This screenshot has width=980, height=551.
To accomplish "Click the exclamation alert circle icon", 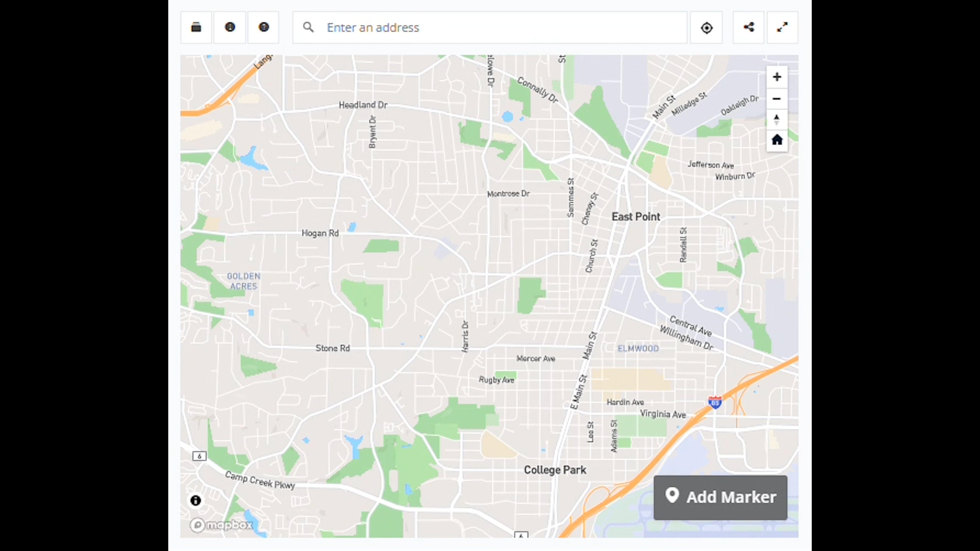I will [x=230, y=27].
